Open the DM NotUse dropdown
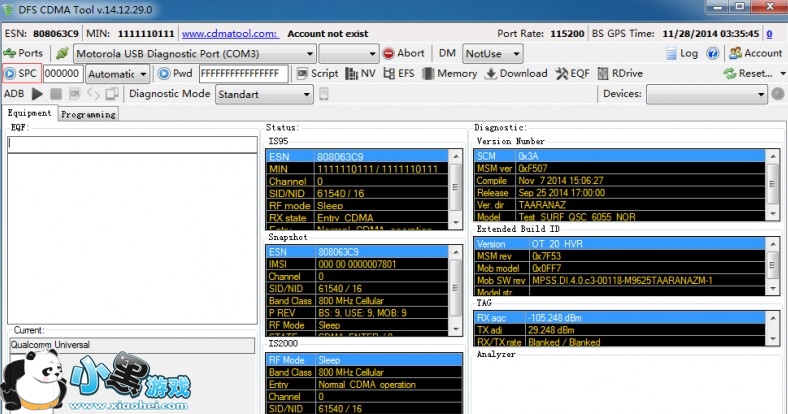Image resolution: width=788 pixels, height=414 pixels. click(x=515, y=53)
